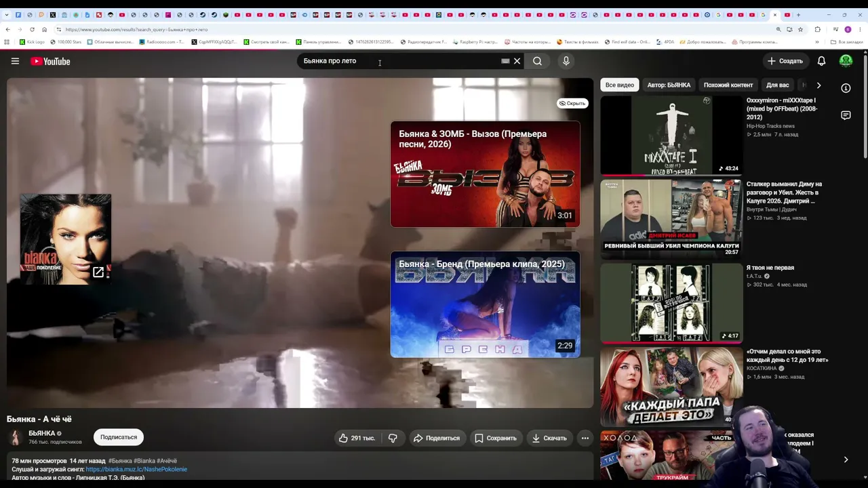
Task: Open the Создать create menu
Action: 785,61
